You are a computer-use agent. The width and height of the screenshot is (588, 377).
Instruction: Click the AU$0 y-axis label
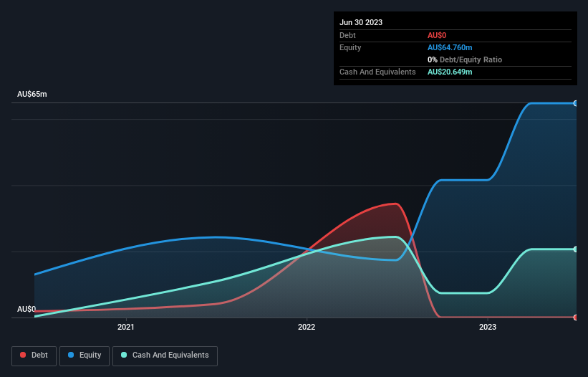(x=26, y=309)
